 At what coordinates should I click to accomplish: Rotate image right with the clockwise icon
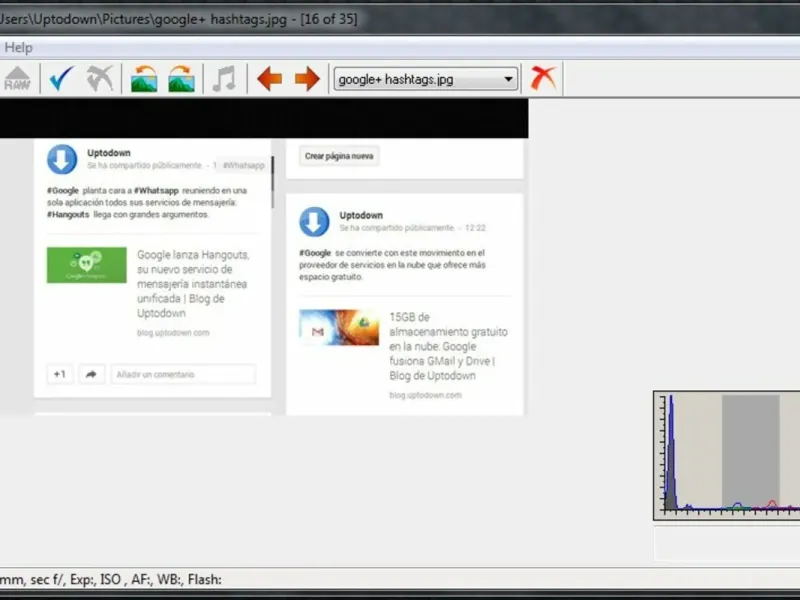pyautogui.click(x=181, y=79)
